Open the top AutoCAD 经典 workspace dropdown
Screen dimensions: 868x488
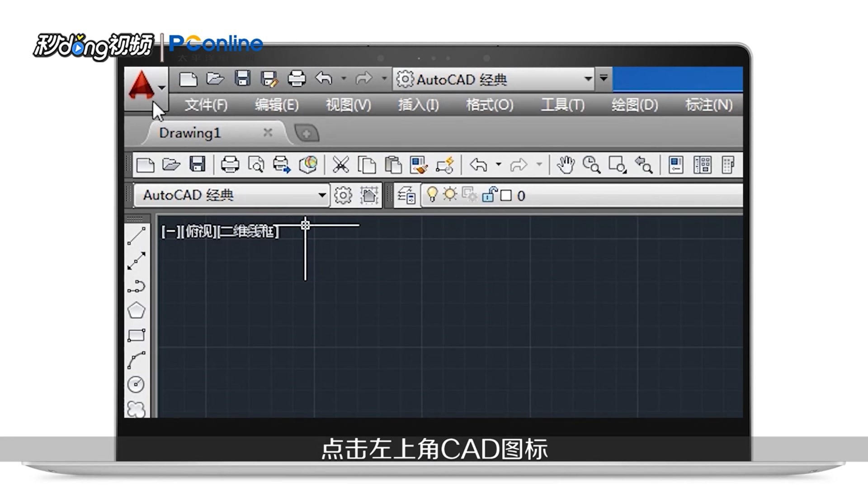tap(494, 80)
